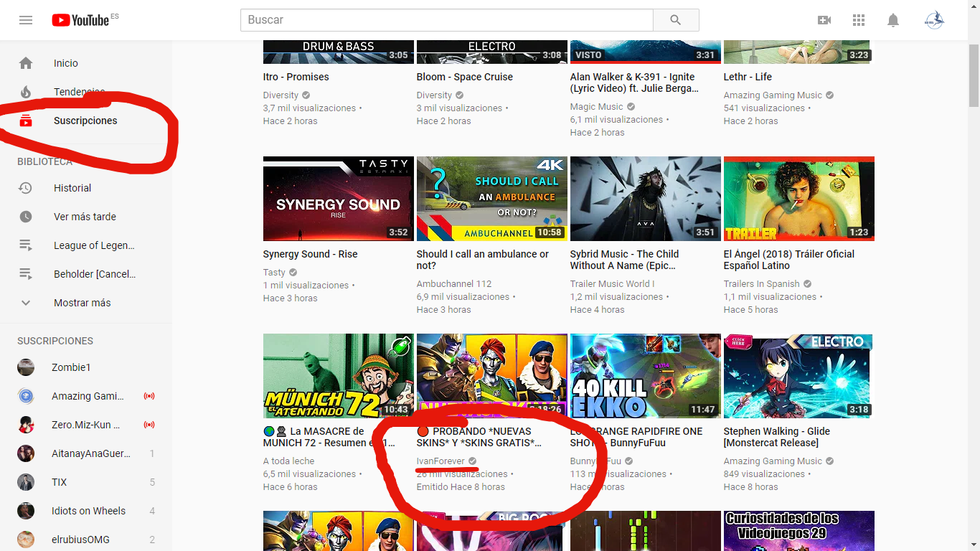The image size is (980, 551).
Task: Open Alan Walker & K-391 Ignite title
Action: click(634, 83)
